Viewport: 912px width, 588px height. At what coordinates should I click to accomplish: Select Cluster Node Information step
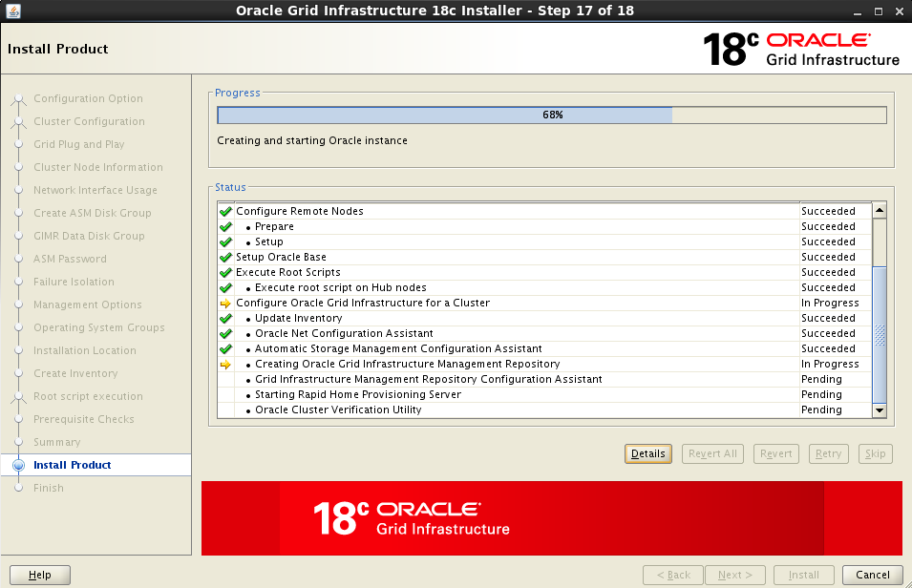pyautogui.click(x=98, y=167)
